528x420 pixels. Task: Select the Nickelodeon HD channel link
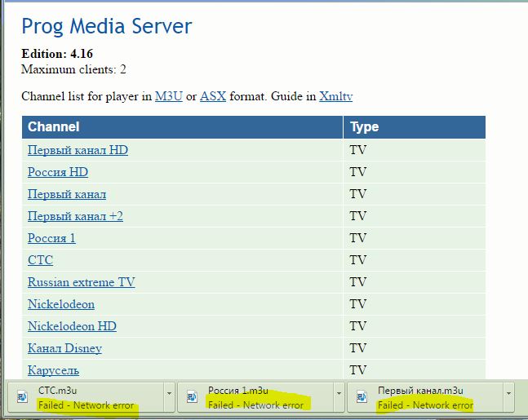72,326
